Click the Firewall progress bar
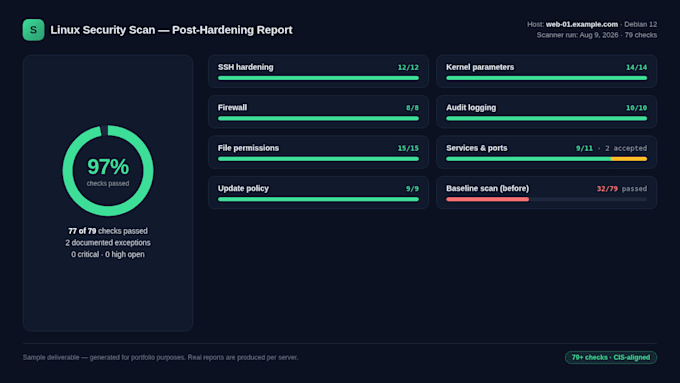The image size is (680, 383). 318,118
